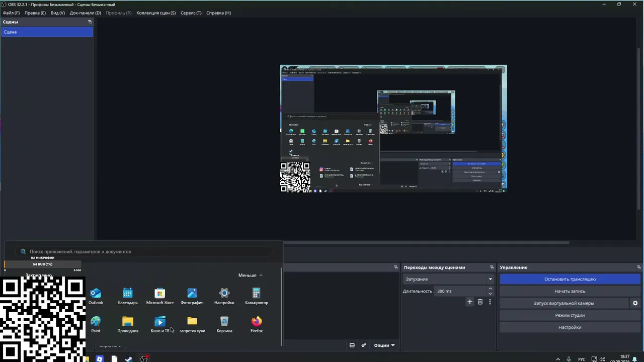Remove transition using trash icon

click(x=480, y=302)
